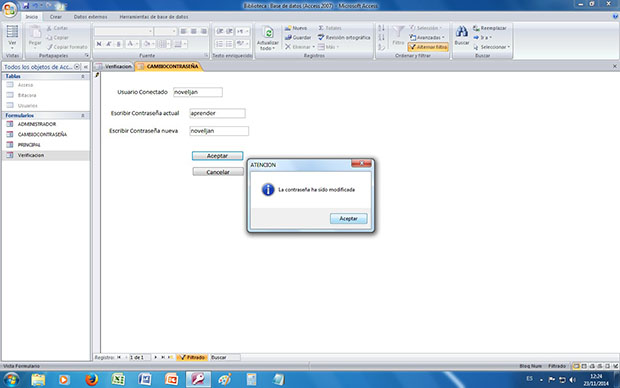
Task: Open the Datos externos ribbon tab
Action: [91, 17]
